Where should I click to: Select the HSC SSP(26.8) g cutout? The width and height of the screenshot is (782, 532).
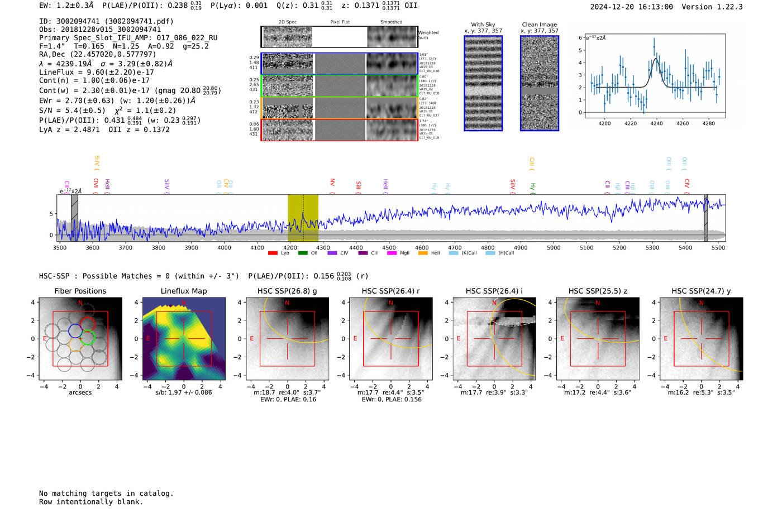point(288,339)
